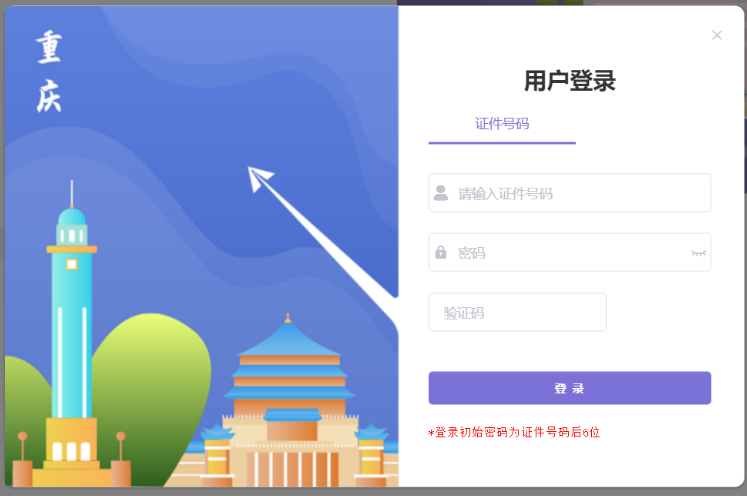This screenshot has width=747, height=496.
Task: Select the 证件号码 login tab
Action: (x=502, y=124)
